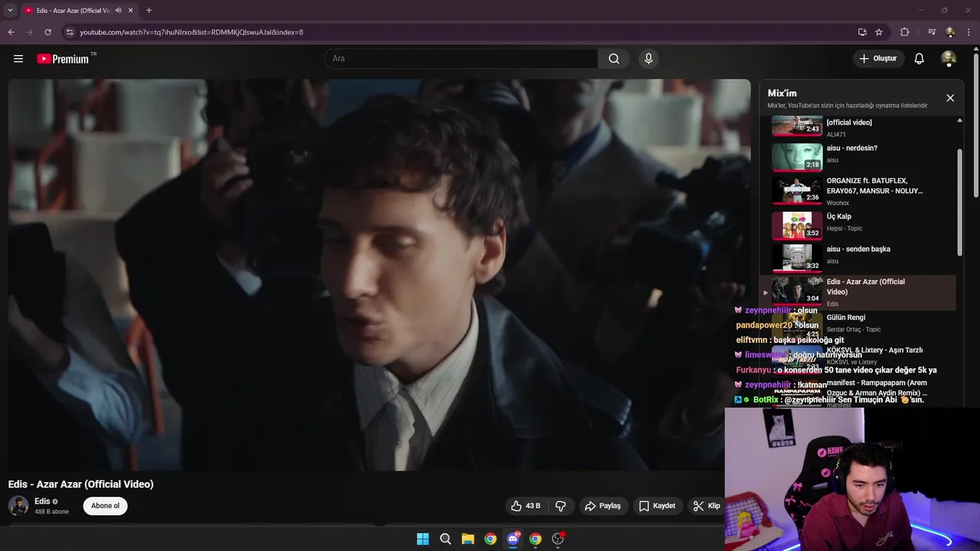Select 'Edis - Azar Azar' playlist entry

[x=857, y=292]
